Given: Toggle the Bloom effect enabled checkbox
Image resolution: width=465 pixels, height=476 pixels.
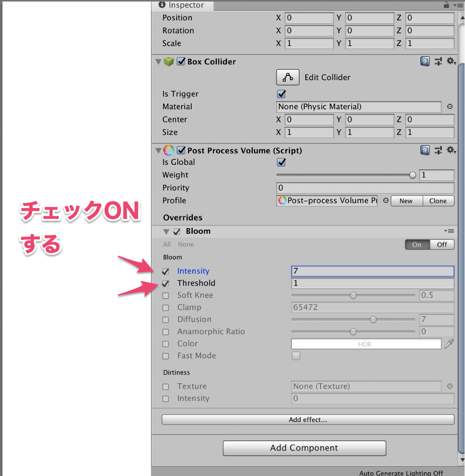Looking at the screenshot, I should pyautogui.click(x=177, y=231).
